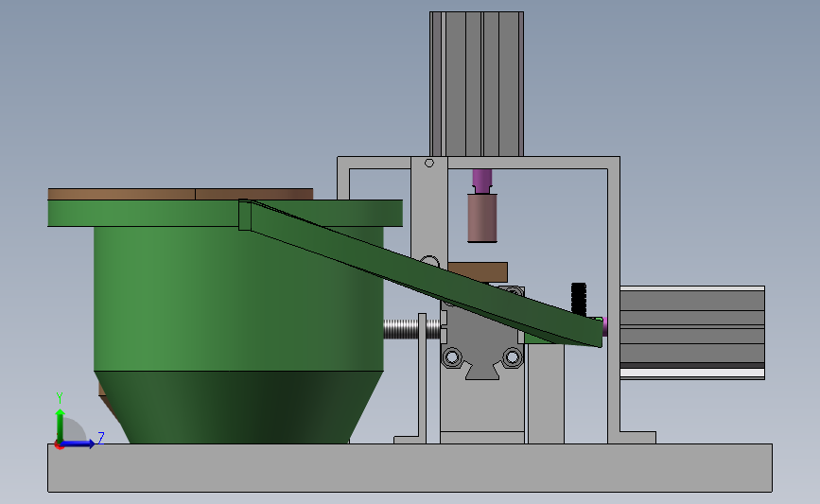Select the purple piston rod under the vertical cylinder
The width and height of the screenshot is (820, 504).
482,181
